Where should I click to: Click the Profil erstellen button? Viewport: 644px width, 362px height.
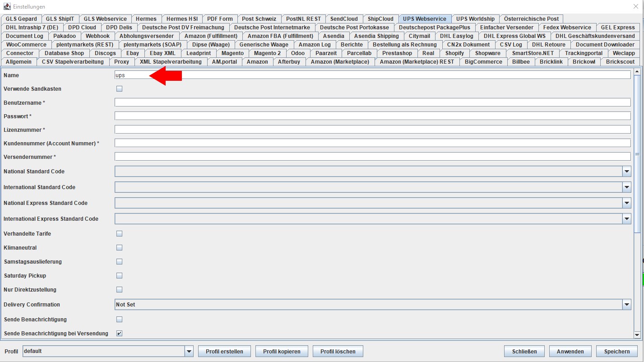224,351
